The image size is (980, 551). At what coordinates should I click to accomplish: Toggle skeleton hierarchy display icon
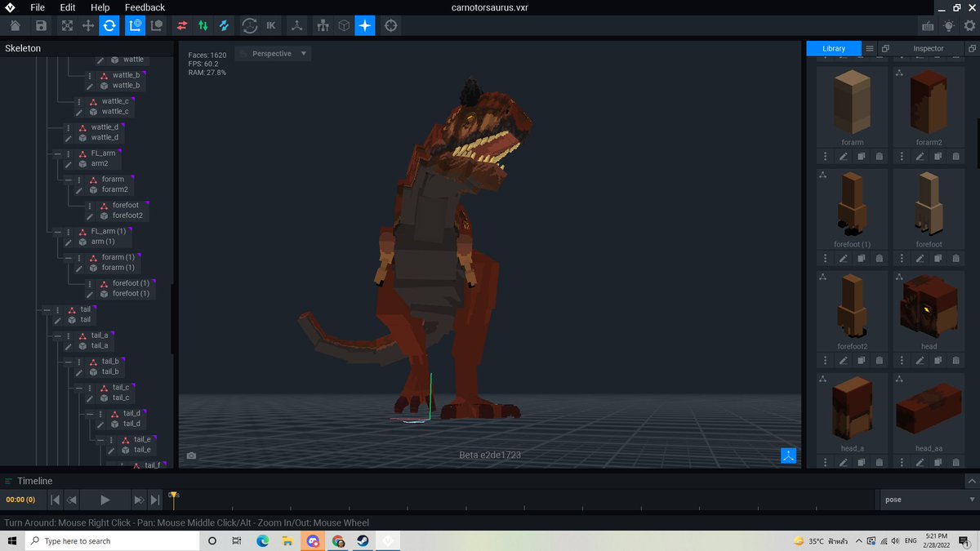point(323,26)
